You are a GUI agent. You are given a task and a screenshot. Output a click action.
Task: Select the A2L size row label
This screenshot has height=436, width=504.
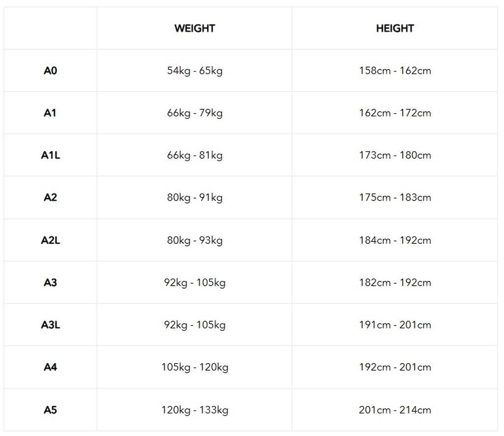pos(50,240)
